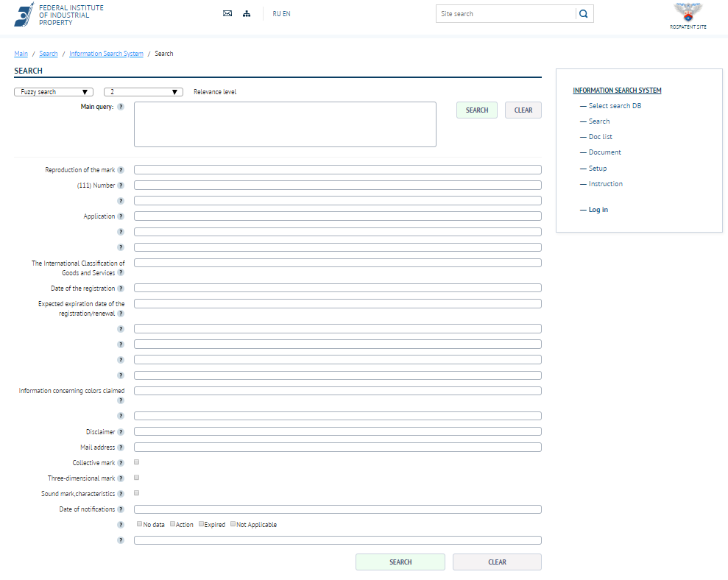The height and width of the screenshot is (580, 728).
Task: Follow the Search link in the breadcrumb
Action: pos(49,54)
